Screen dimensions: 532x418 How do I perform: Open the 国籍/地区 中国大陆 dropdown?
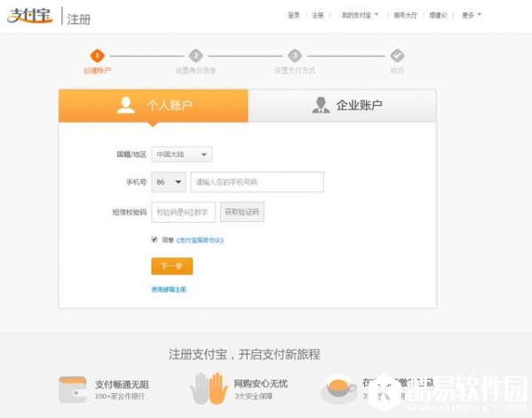[x=182, y=154]
